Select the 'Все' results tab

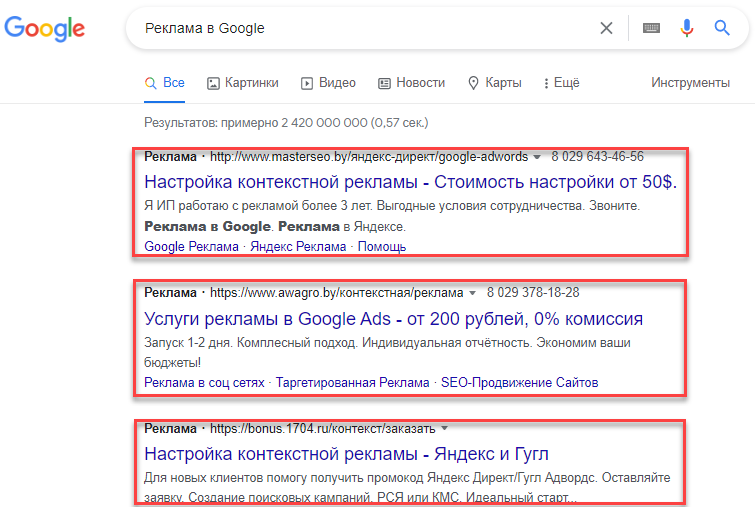point(164,83)
